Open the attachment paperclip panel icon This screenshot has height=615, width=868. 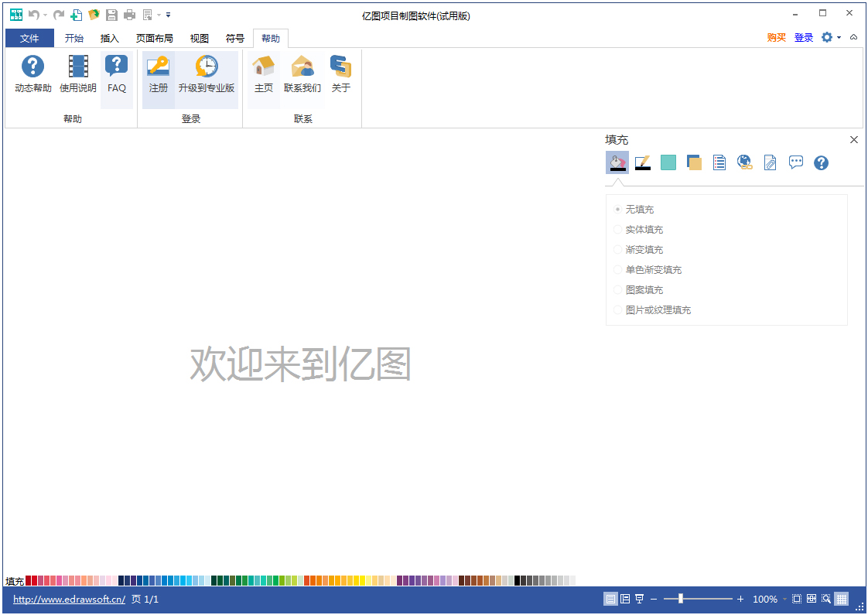[770, 162]
